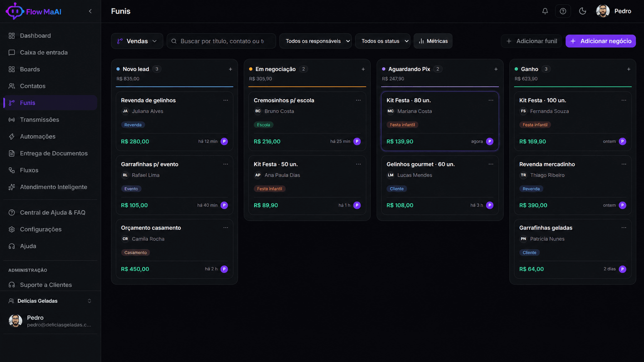Image resolution: width=644 pixels, height=362 pixels.
Task: Open options menu on Garrafinhas p/ evento card
Action: [226, 164]
